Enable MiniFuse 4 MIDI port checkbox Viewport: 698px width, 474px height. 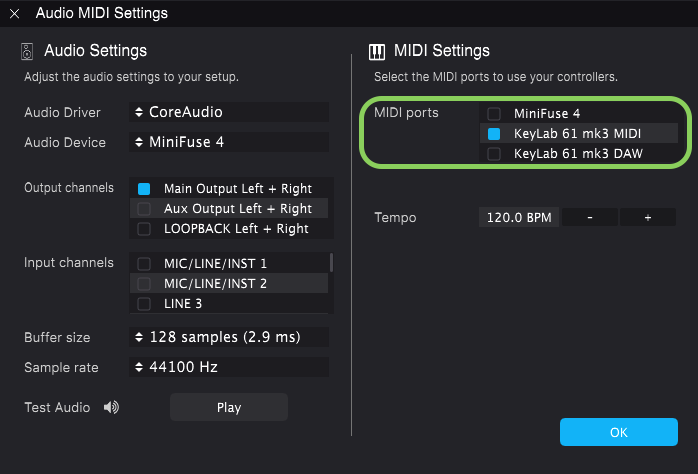(x=494, y=114)
